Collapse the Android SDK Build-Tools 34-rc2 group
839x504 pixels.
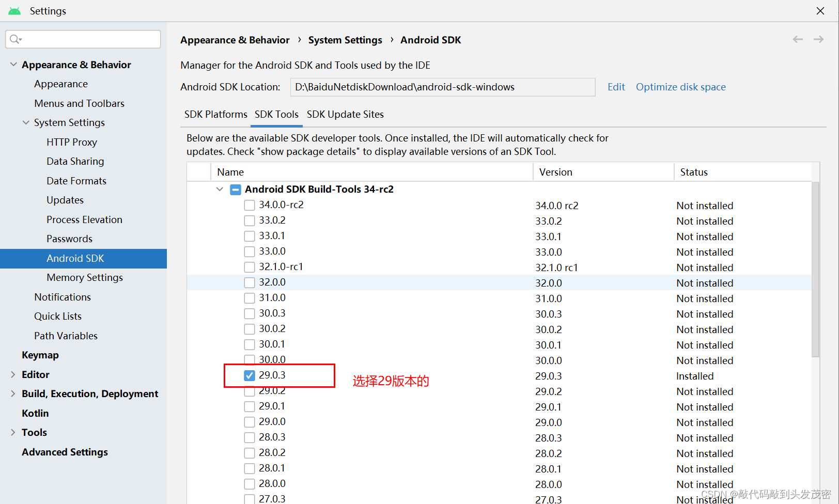pos(220,190)
